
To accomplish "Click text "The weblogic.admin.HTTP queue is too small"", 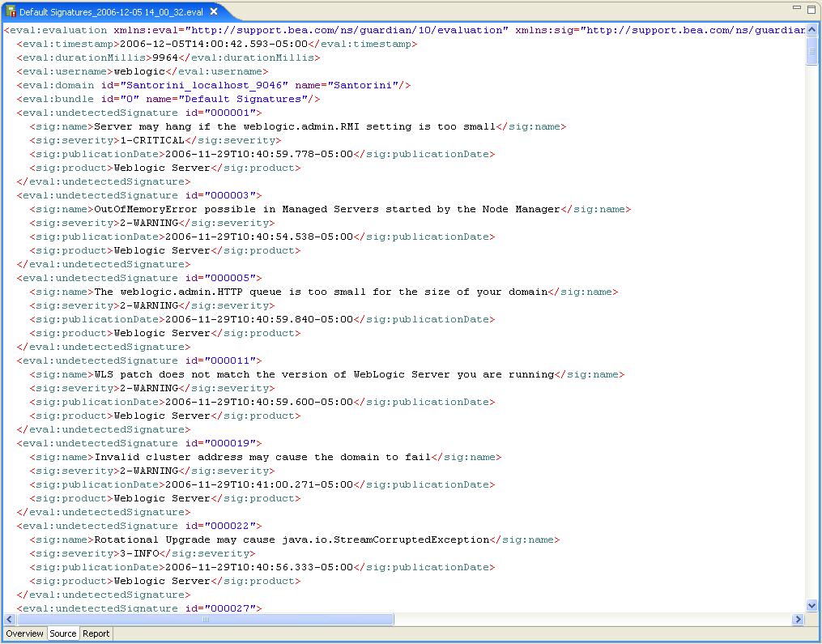I will coord(230,292).
